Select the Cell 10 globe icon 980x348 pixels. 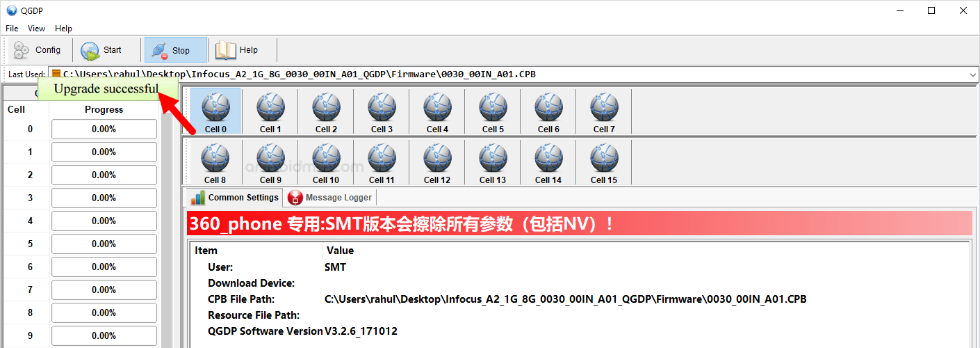pos(326,158)
